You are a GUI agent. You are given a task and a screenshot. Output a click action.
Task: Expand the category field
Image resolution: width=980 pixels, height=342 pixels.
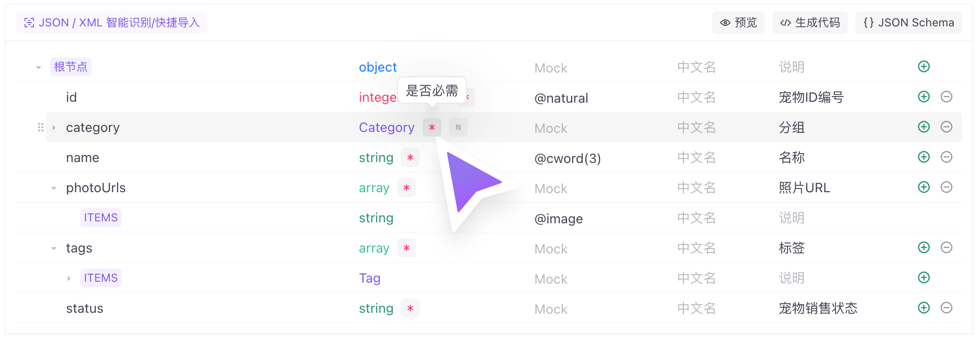(54, 128)
